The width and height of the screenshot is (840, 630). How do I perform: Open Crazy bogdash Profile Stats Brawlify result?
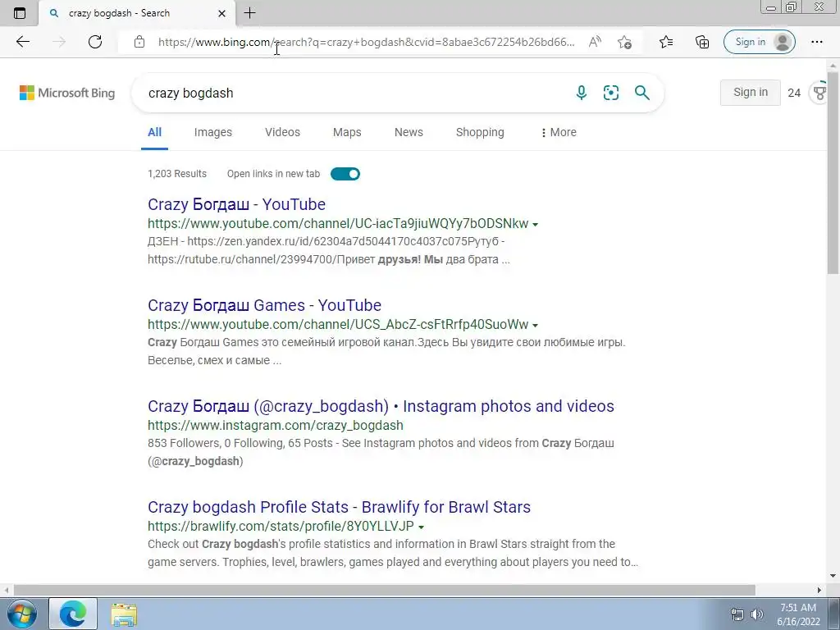(x=339, y=507)
